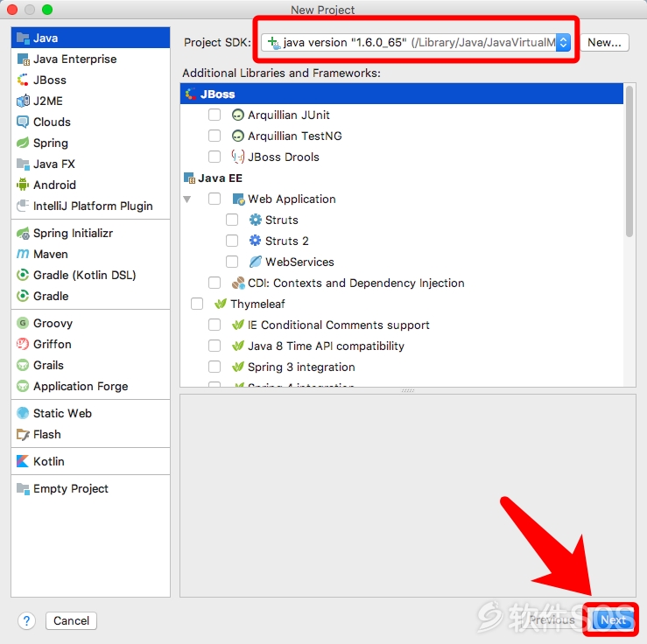Click the CDI beans icon

tap(238, 283)
